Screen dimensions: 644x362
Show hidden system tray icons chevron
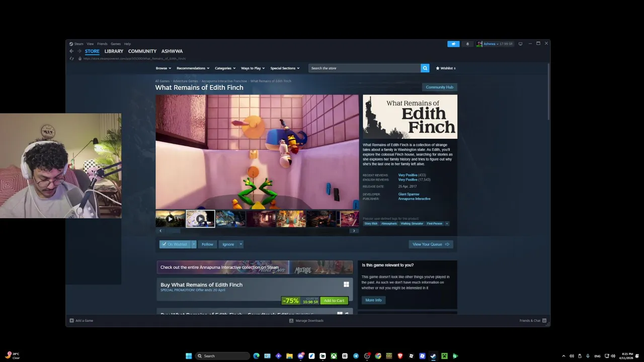(563, 356)
